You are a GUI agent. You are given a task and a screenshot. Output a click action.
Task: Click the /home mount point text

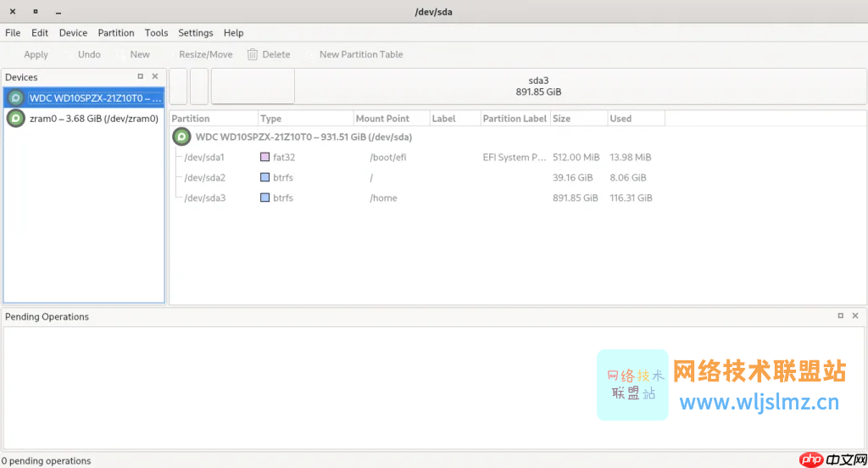(384, 198)
